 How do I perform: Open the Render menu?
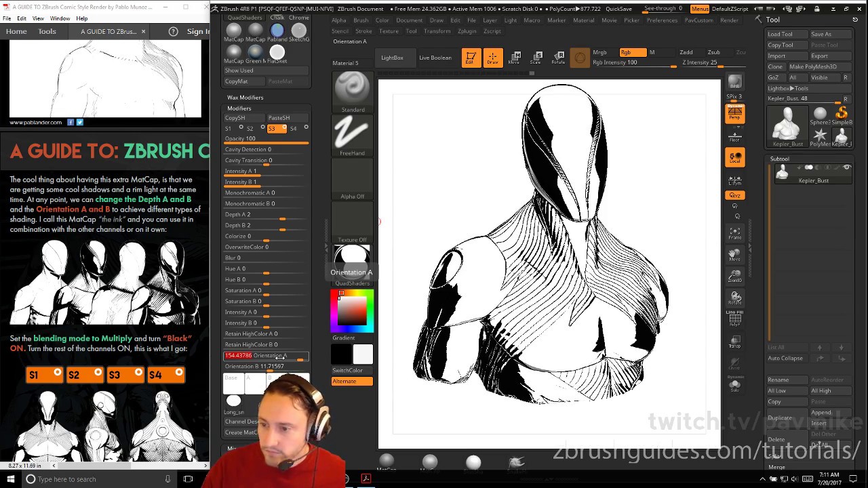(x=729, y=20)
